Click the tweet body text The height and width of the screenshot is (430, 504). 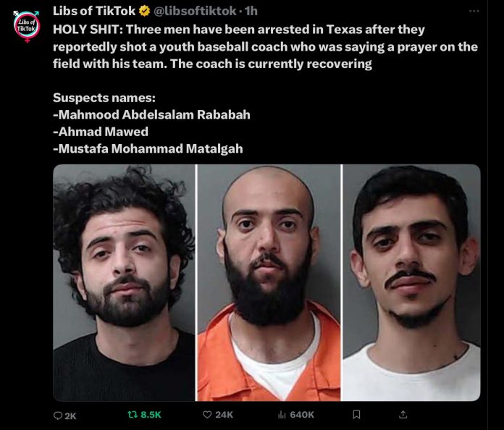265,89
